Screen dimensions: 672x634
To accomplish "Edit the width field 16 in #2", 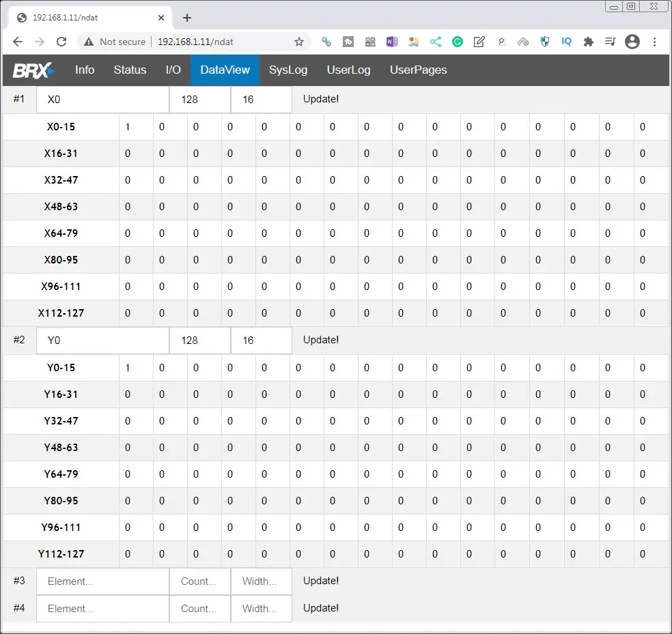I will click(x=262, y=341).
